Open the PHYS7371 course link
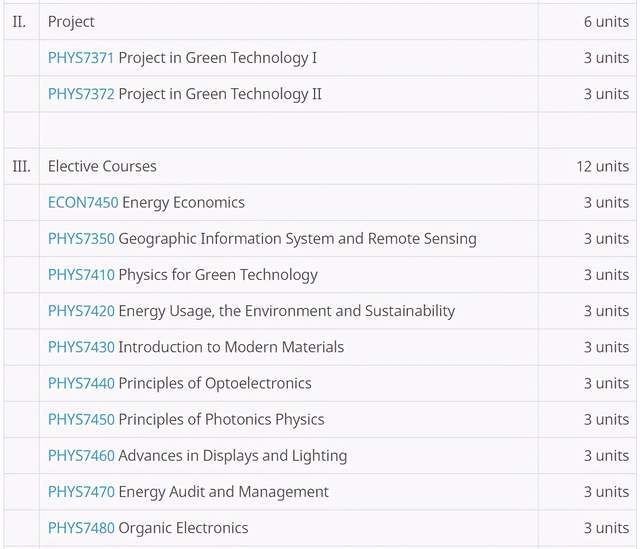Viewport: 640px width, 549px height. pyautogui.click(x=81, y=58)
